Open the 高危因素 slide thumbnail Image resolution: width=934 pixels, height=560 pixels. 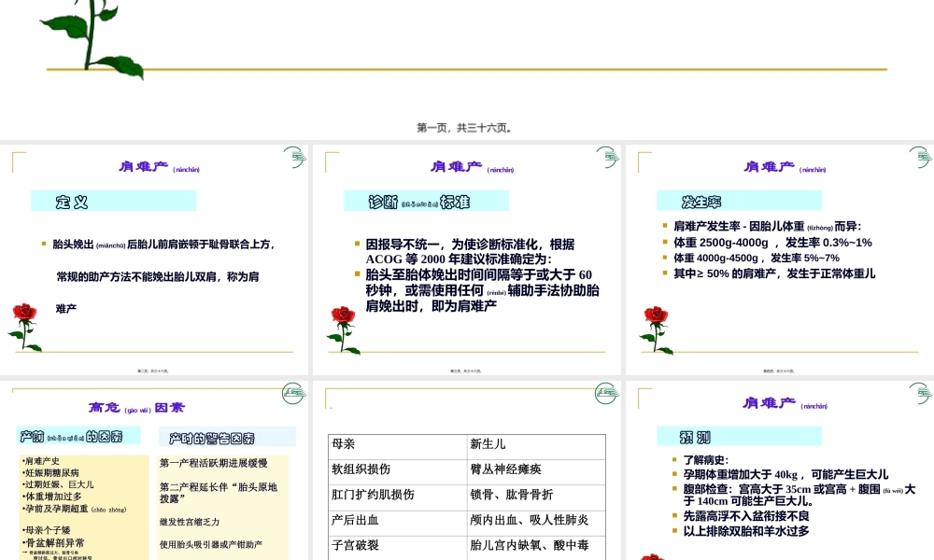click(x=154, y=470)
